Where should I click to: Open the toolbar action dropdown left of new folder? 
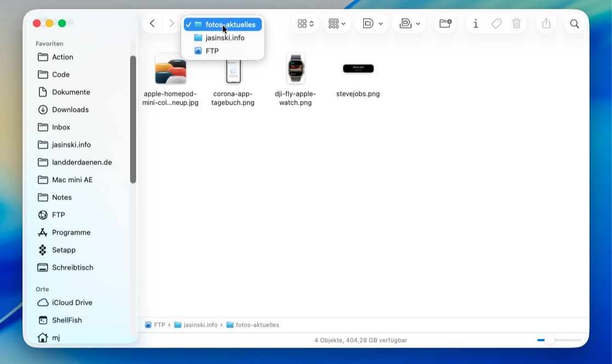click(410, 24)
